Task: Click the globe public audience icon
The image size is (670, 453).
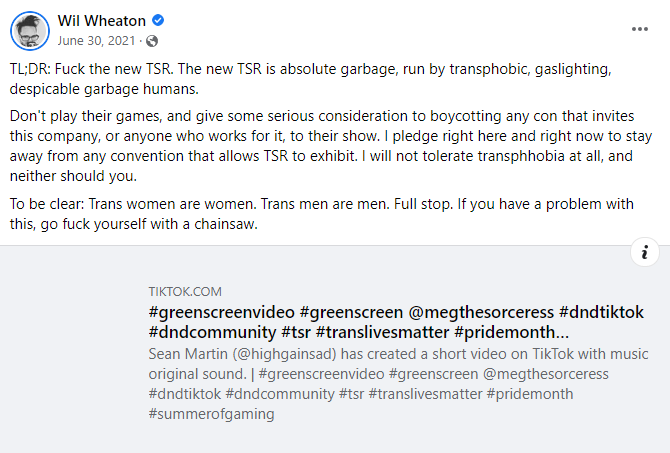Action: pos(151,42)
